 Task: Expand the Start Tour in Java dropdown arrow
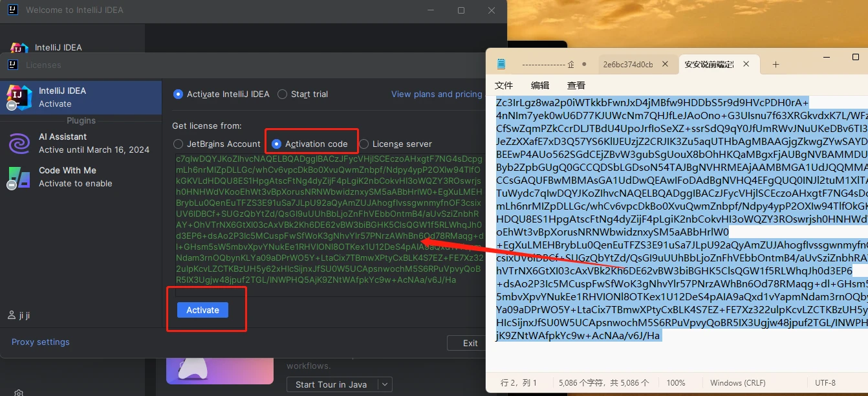tap(385, 384)
